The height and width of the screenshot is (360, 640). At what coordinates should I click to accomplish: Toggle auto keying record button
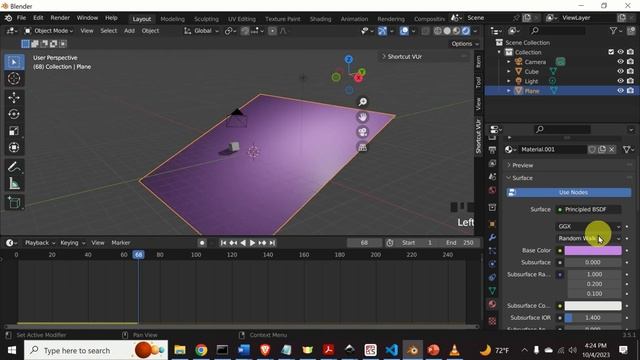point(202,243)
